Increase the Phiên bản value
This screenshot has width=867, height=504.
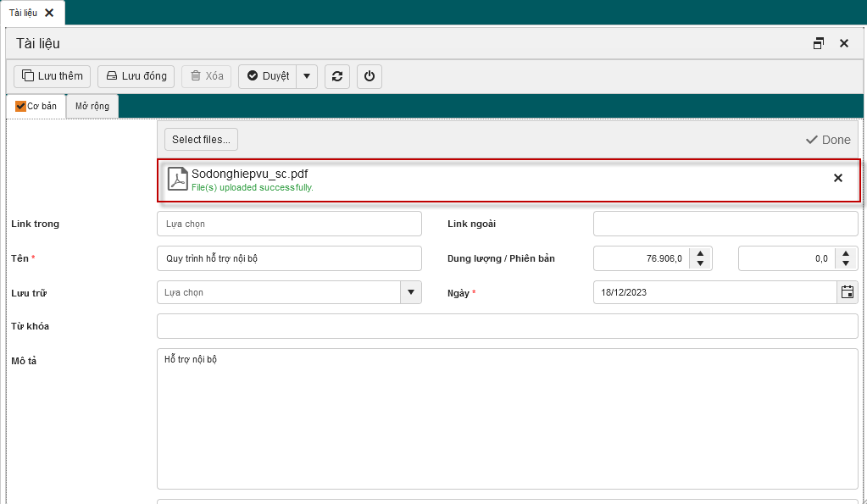click(x=846, y=254)
